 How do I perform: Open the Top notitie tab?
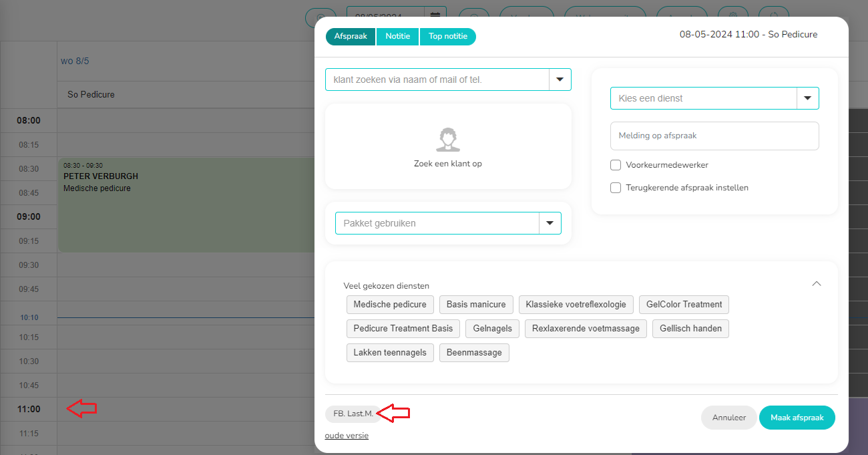[x=448, y=36]
